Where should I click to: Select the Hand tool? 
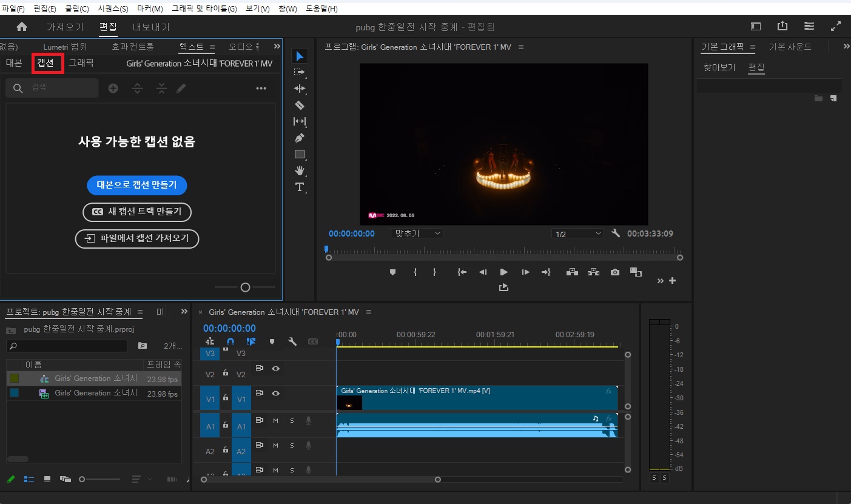coord(300,170)
